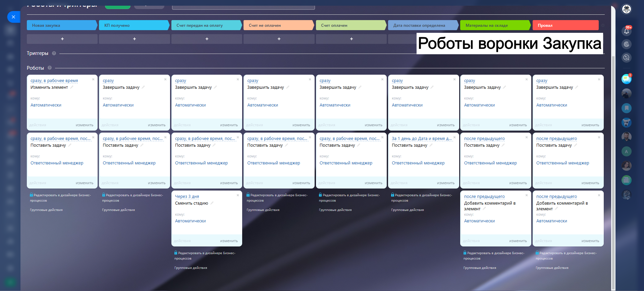
Task: Select the Материалы на складе stage
Action: click(495, 25)
